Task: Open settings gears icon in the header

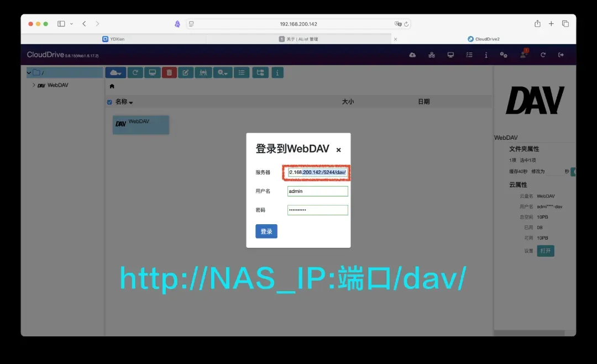Action: pyautogui.click(x=504, y=55)
